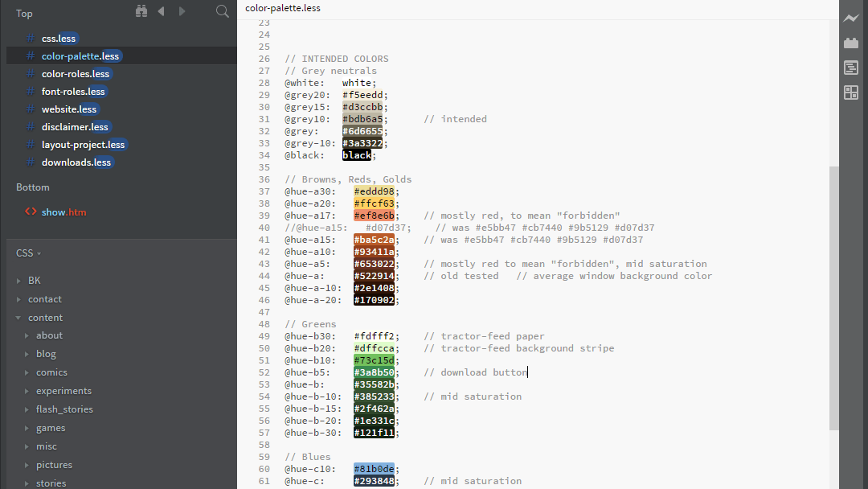Switch to show.htm in Bottom pane

coord(63,212)
